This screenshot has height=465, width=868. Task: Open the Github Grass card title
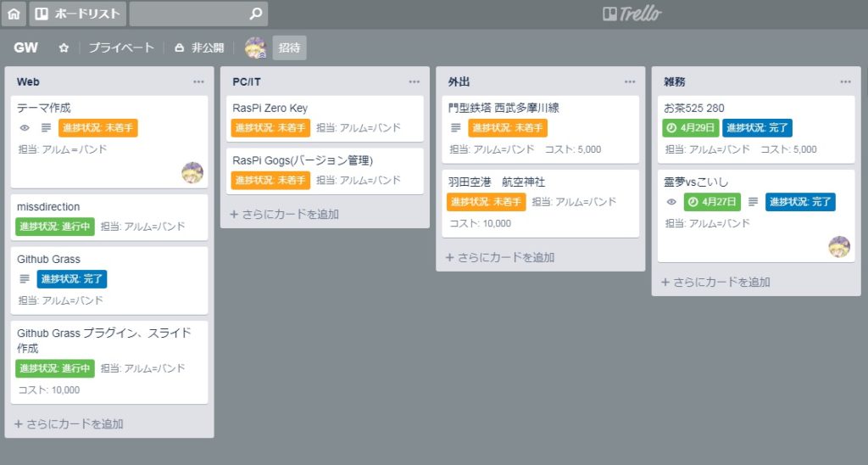coord(48,260)
